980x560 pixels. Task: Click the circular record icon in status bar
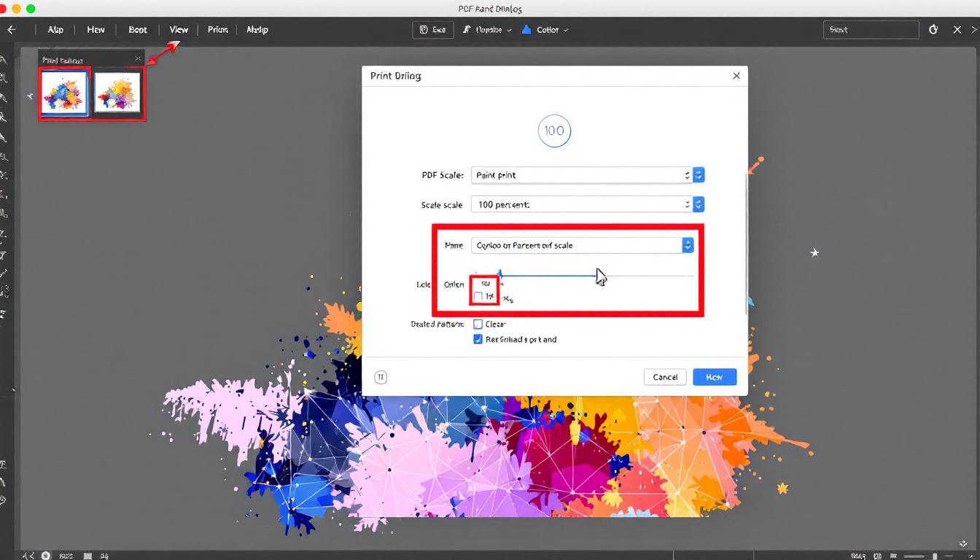coord(46,556)
